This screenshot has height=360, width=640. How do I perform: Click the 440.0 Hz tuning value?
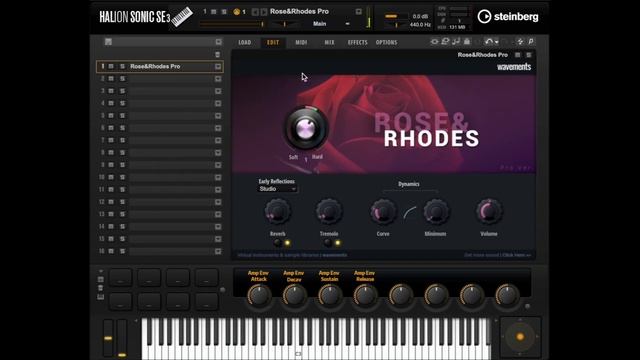click(x=420, y=25)
